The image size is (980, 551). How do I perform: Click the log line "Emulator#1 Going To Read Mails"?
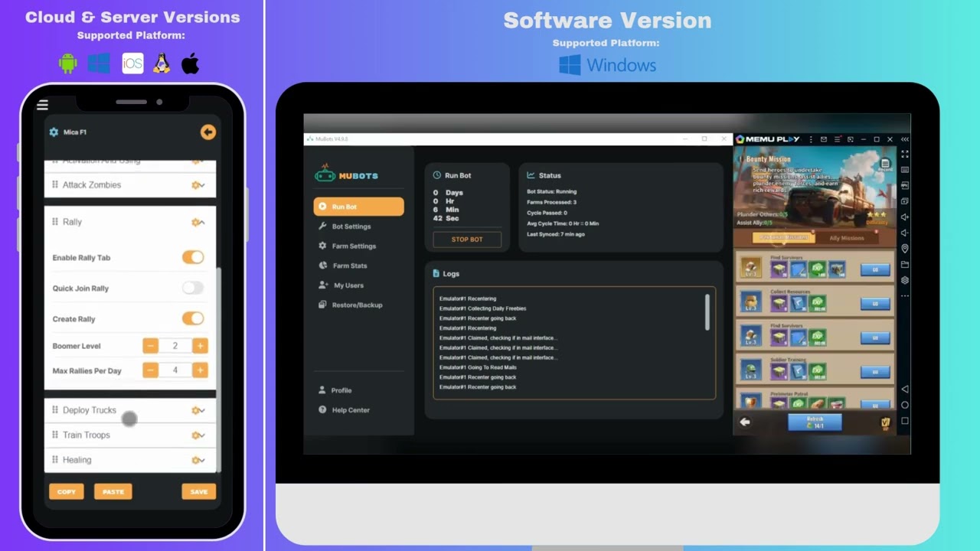tap(478, 367)
